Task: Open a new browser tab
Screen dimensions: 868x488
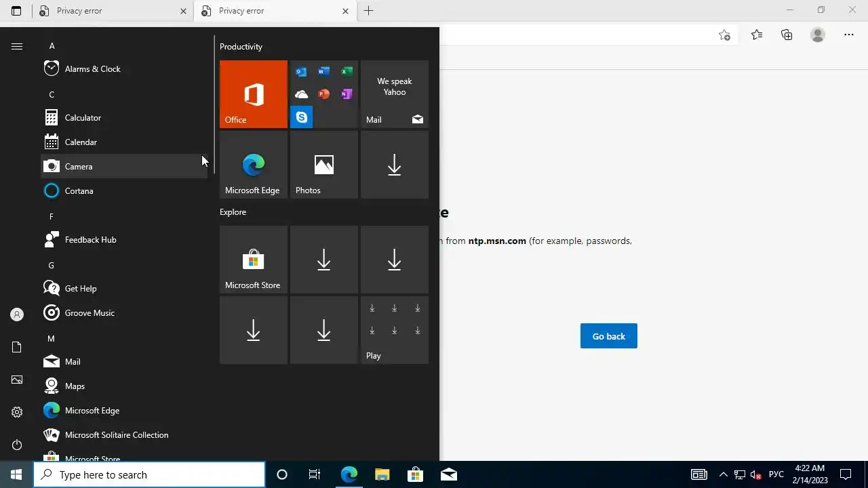Action: (x=369, y=11)
